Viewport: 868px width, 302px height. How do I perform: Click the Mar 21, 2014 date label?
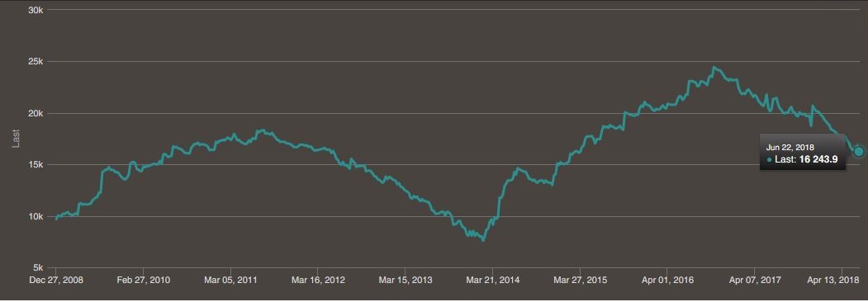tap(493, 280)
